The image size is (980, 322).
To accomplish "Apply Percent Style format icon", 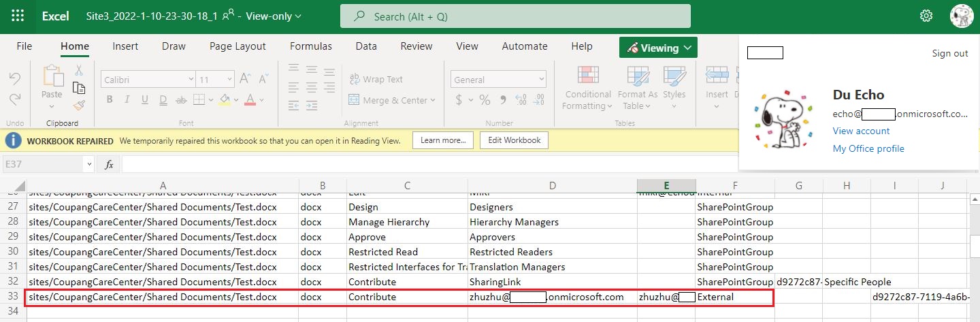I will point(485,100).
